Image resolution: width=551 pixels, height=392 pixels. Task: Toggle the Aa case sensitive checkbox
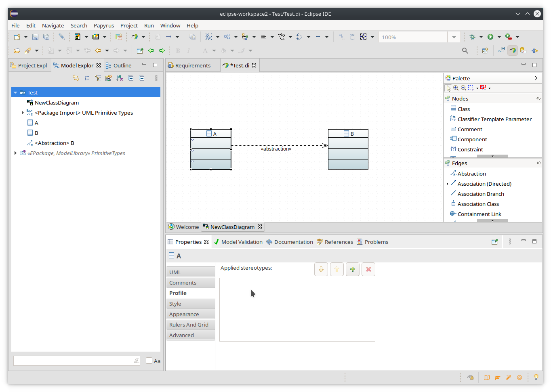click(x=149, y=361)
